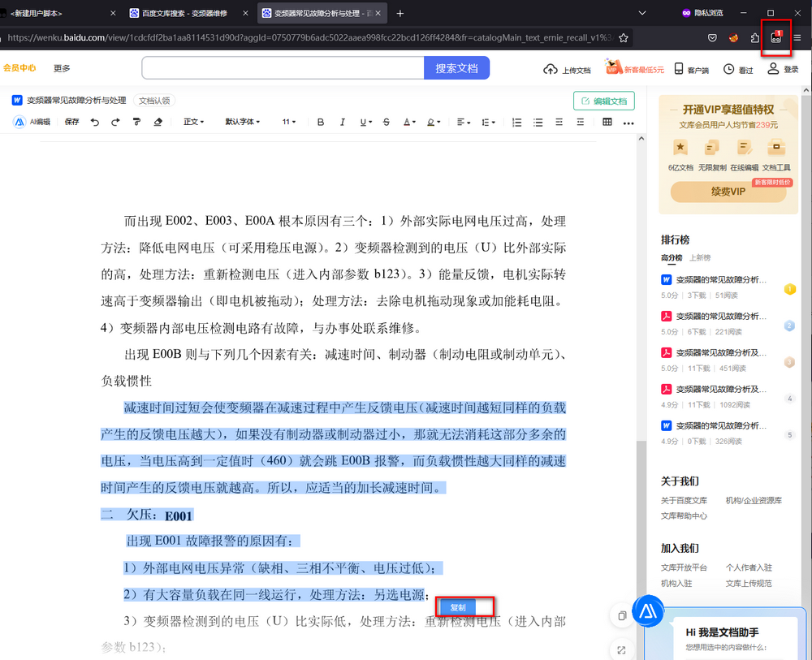Toggle bold formatting

pos(321,122)
